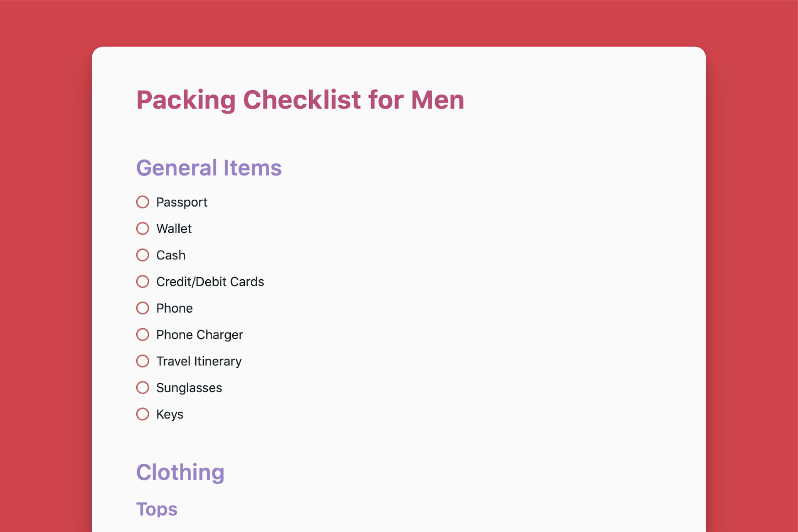Select the Phone label text
Image resolution: width=798 pixels, height=532 pixels.
175,308
